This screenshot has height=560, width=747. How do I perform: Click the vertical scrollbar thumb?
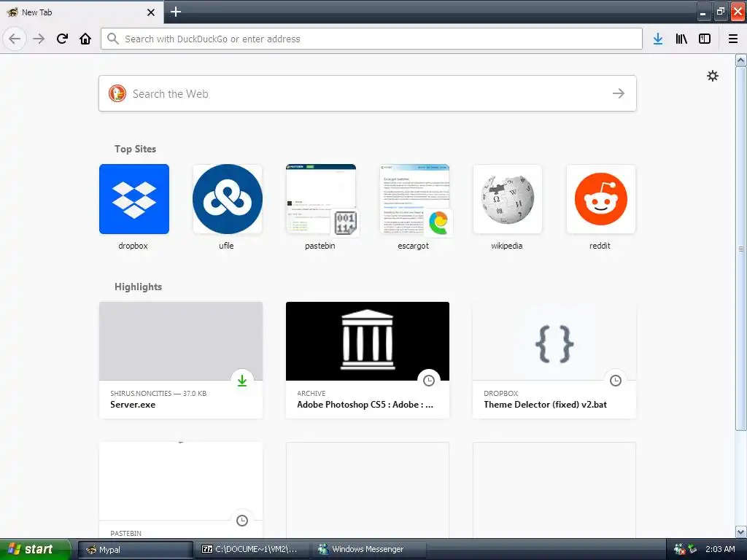click(741, 249)
